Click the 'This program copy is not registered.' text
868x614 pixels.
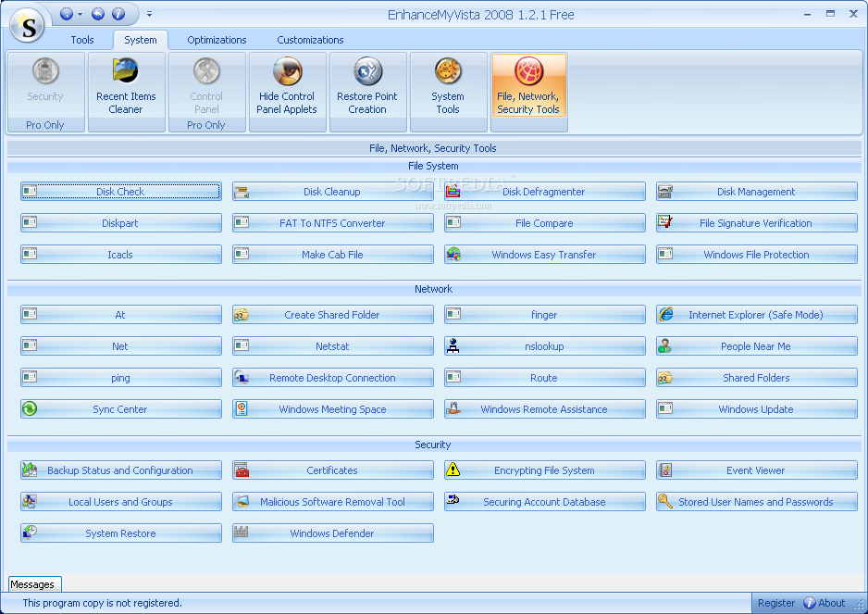[x=103, y=603]
